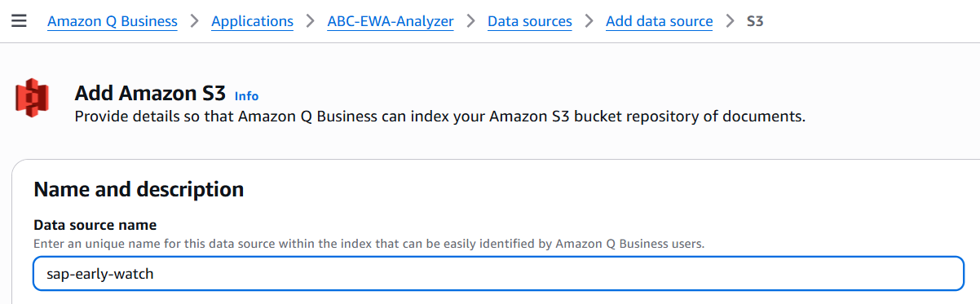Image resolution: width=980 pixels, height=304 pixels.
Task: Focus the Data source name field
Action: pos(498,274)
